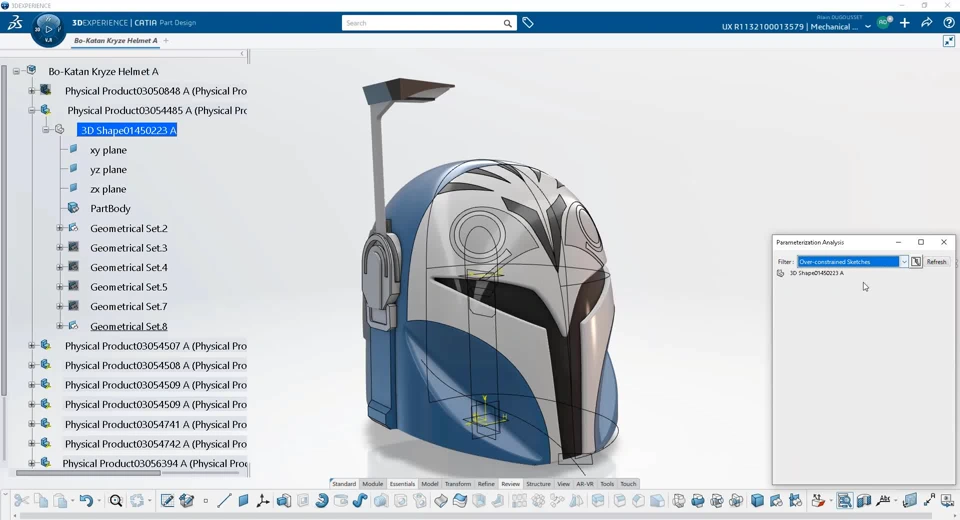The height and width of the screenshot is (520, 960).
Task: Click the text annotation Abc icon
Action: [x=883, y=501]
